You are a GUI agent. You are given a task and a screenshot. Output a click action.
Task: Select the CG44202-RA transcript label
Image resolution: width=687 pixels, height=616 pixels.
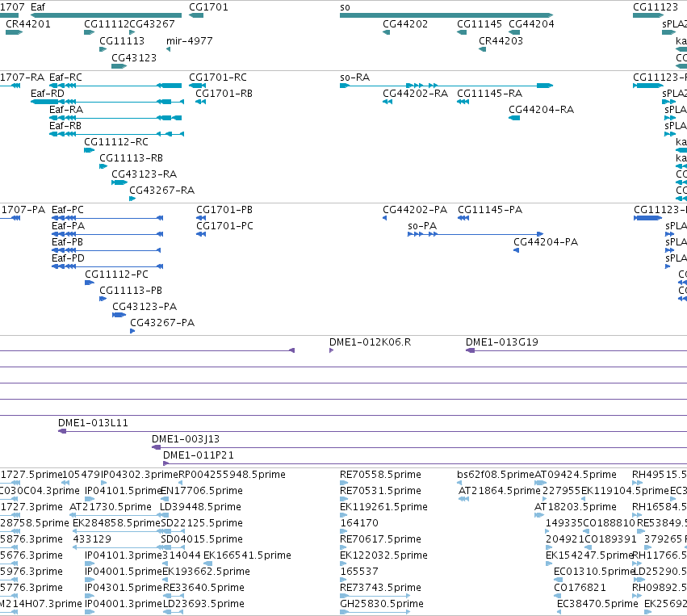pyautogui.click(x=416, y=94)
